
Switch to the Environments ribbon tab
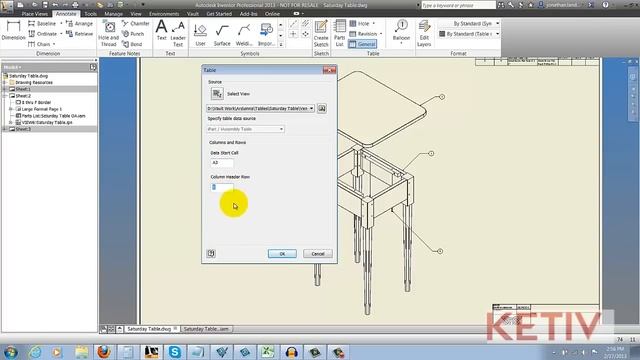point(164,14)
